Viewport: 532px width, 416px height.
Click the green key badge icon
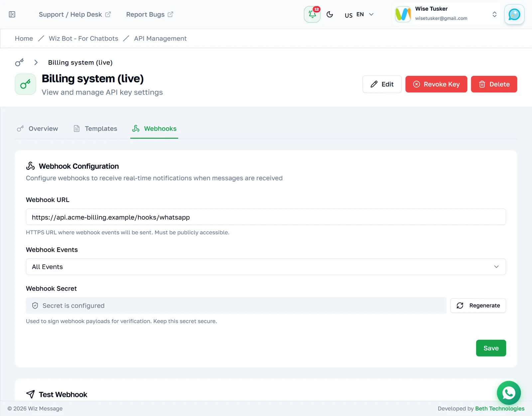(25, 84)
